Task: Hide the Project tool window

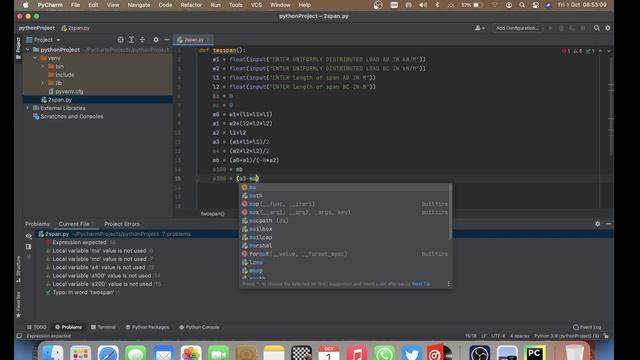Action: click(167, 40)
